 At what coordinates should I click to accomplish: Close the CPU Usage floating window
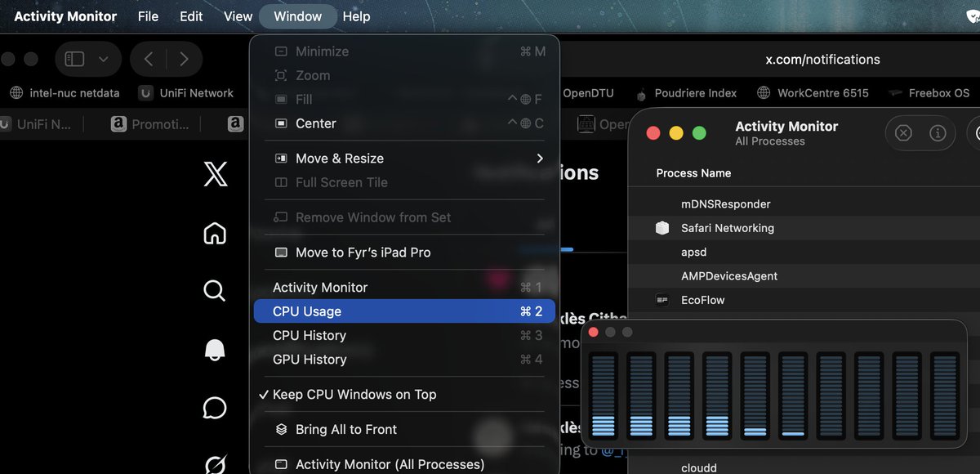(594, 332)
